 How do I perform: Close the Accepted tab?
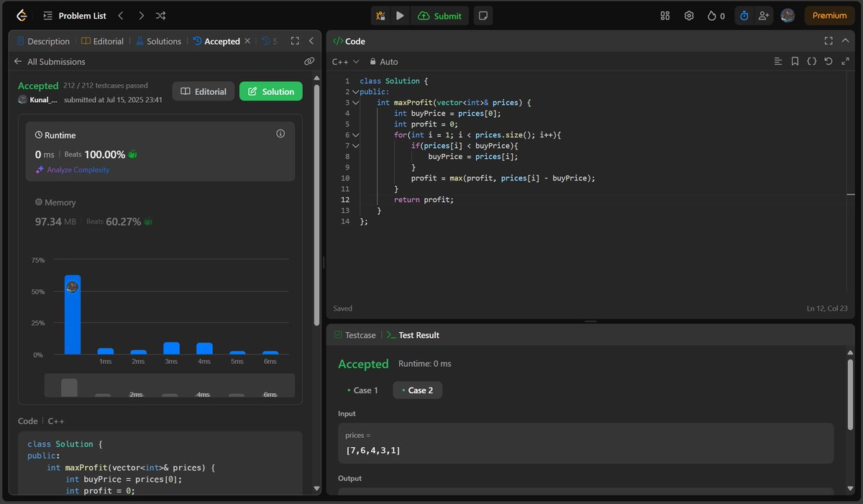coord(247,41)
